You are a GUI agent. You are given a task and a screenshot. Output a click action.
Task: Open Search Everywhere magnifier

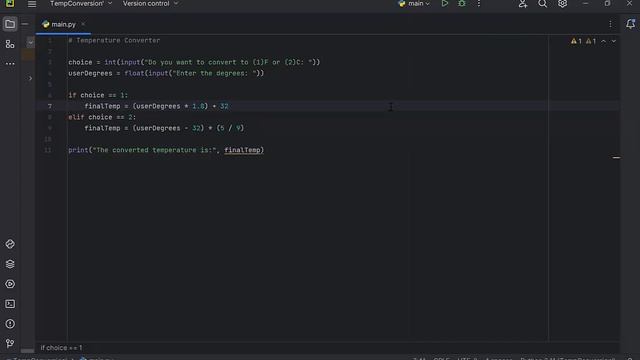point(542,4)
